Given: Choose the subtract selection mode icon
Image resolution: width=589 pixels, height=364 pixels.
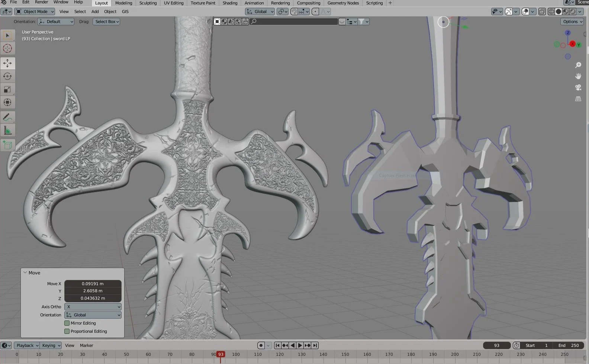Looking at the screenshot, I should pyautogui.click(x=231, y=22).
